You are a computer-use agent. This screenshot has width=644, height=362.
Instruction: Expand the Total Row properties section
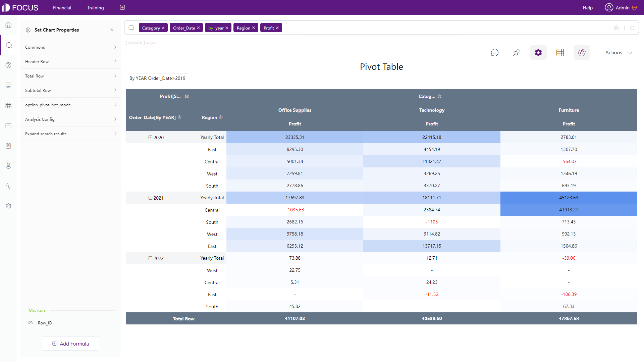click(x=70, y=76)
